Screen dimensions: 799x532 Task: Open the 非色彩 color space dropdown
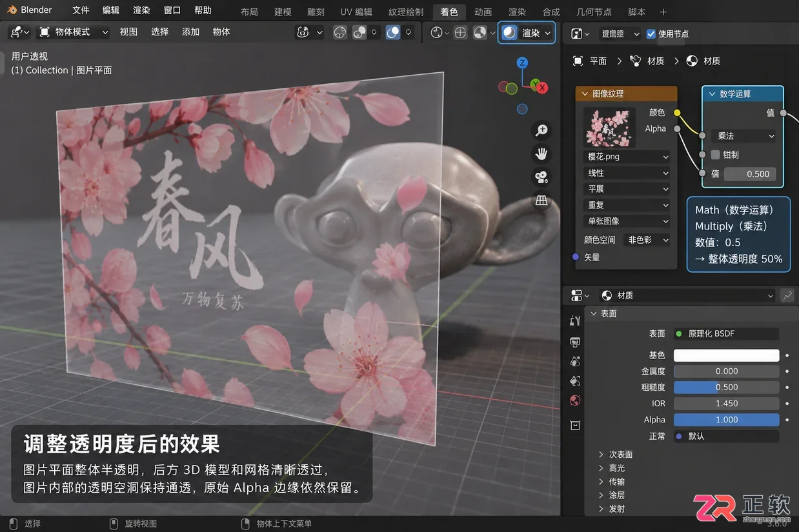coord(647,240)
